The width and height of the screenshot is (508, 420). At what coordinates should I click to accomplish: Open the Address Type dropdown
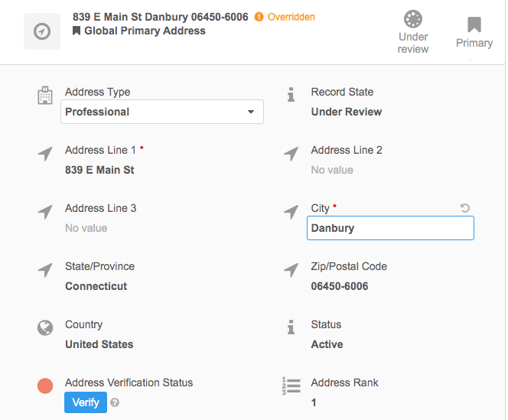click(x=162, y=112)
